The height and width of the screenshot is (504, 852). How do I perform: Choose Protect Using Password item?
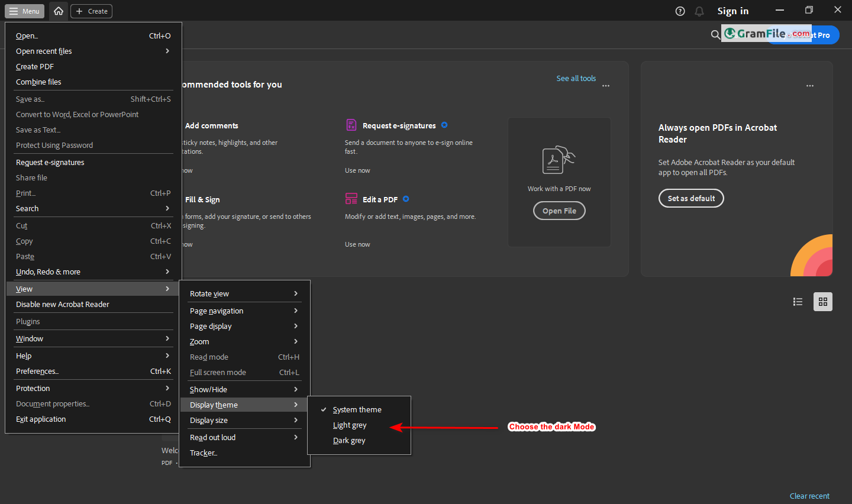[x=93, y=145]
